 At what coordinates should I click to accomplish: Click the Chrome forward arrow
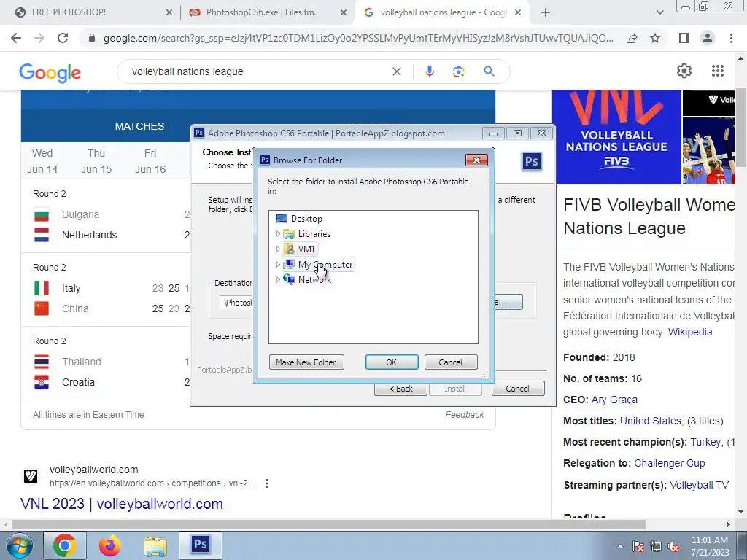point(39,38)
